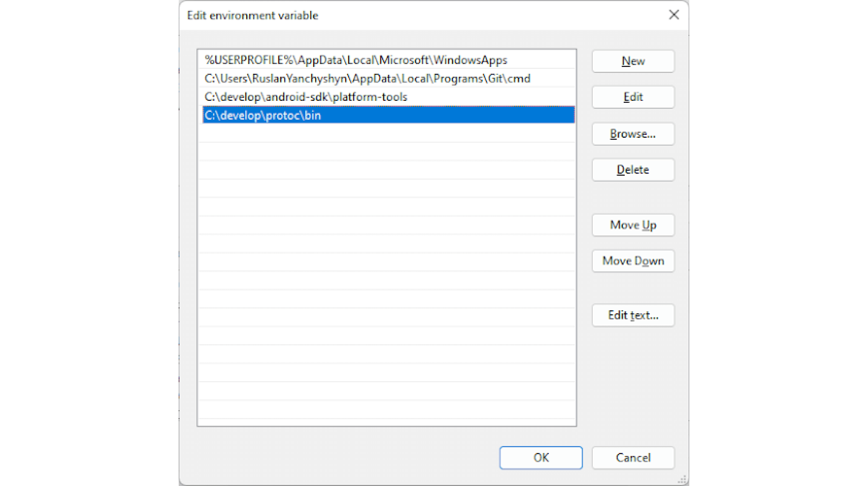This screenshot has height=486, width=868.
Task: Select the android-sdk platform-tools path entry
Action: [x=306, y=97]
